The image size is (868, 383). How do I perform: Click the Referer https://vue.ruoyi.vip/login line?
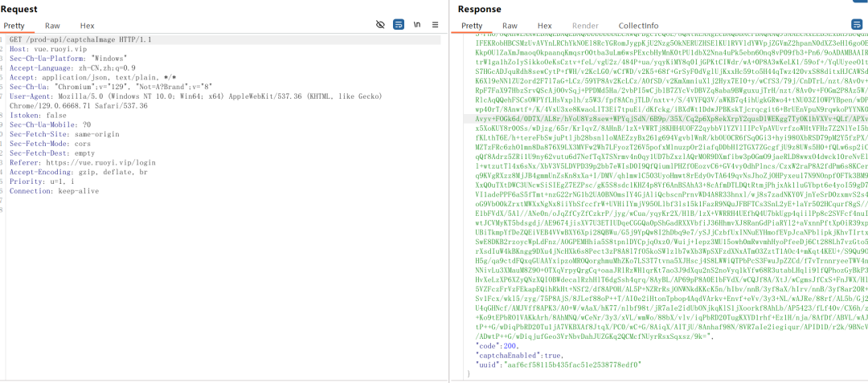(83, 162)
